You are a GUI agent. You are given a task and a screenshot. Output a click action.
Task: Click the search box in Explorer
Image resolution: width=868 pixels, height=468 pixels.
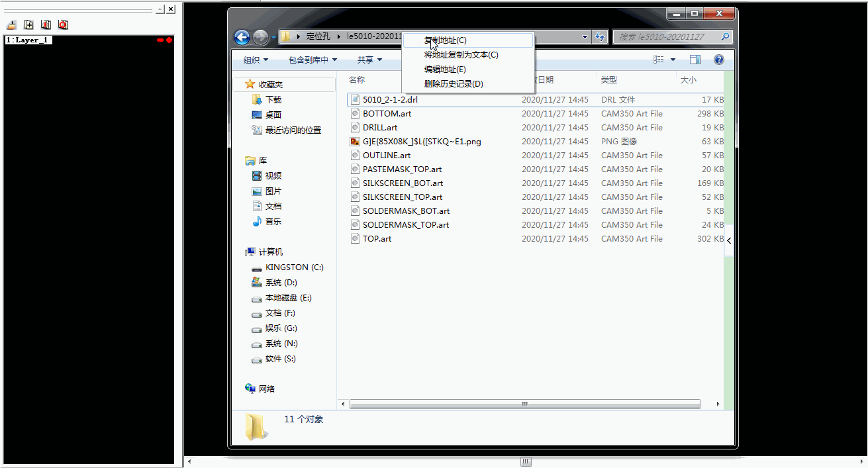(667, 37)
